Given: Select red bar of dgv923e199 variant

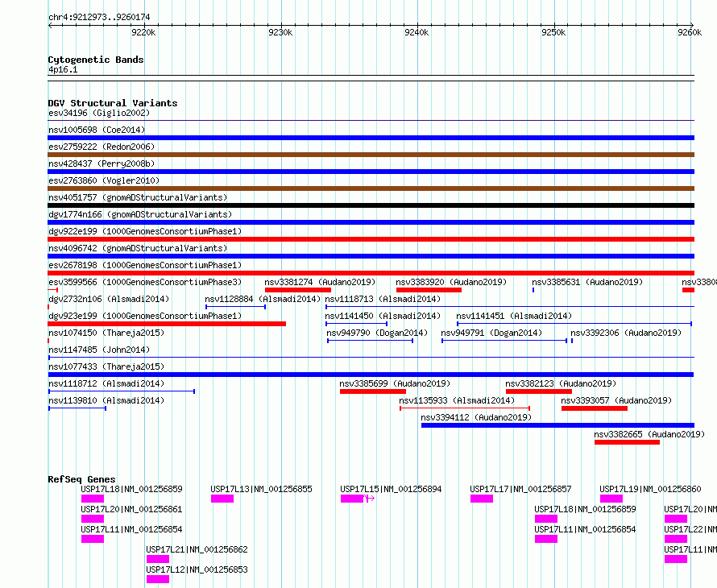Looking at the screenshot, I should pos(167,324).
